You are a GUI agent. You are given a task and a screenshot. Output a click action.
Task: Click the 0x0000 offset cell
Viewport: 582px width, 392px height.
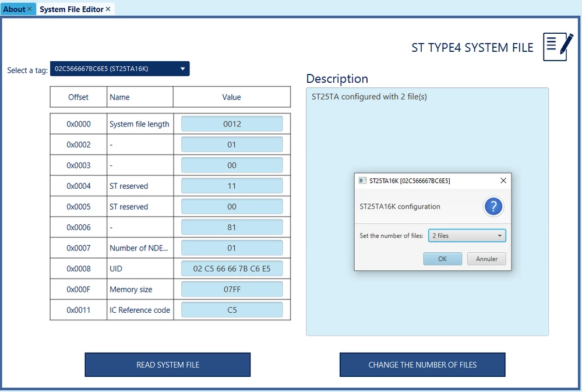[78, 124]
